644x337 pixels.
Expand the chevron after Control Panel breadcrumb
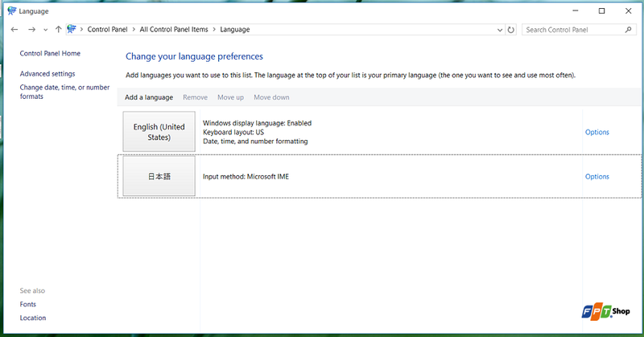[x=134, y=30]
